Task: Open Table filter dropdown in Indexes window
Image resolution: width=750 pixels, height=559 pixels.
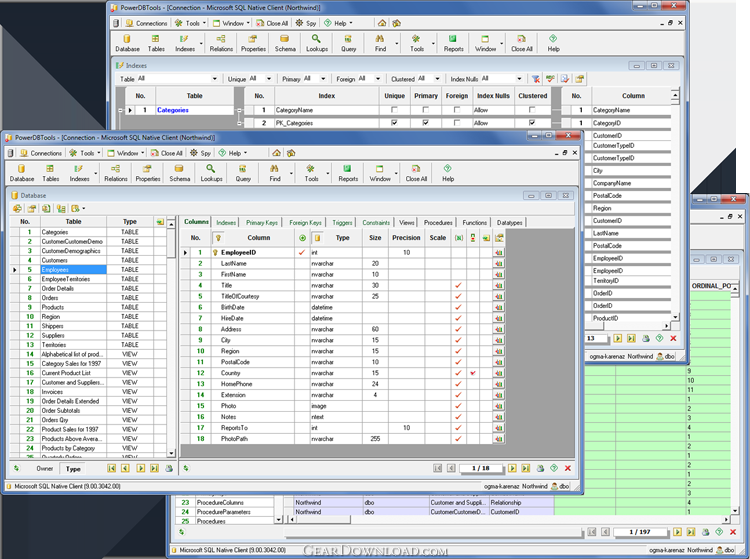Action: pos(215,79)
